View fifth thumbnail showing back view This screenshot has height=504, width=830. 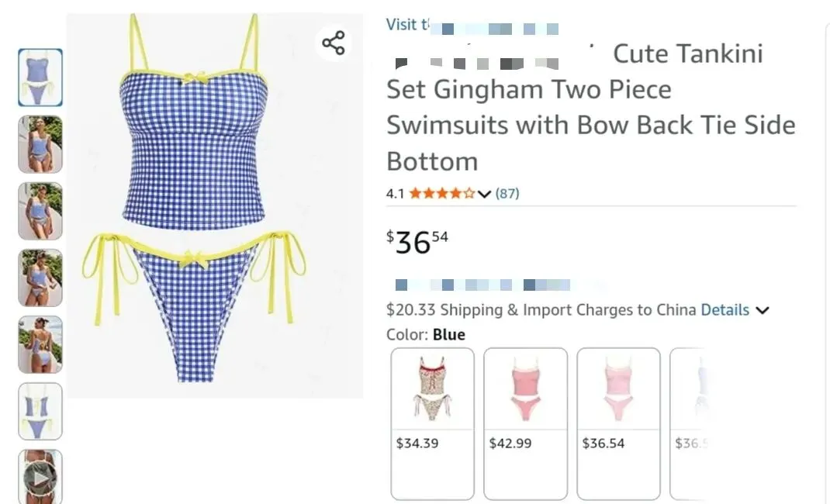(40, 344)
